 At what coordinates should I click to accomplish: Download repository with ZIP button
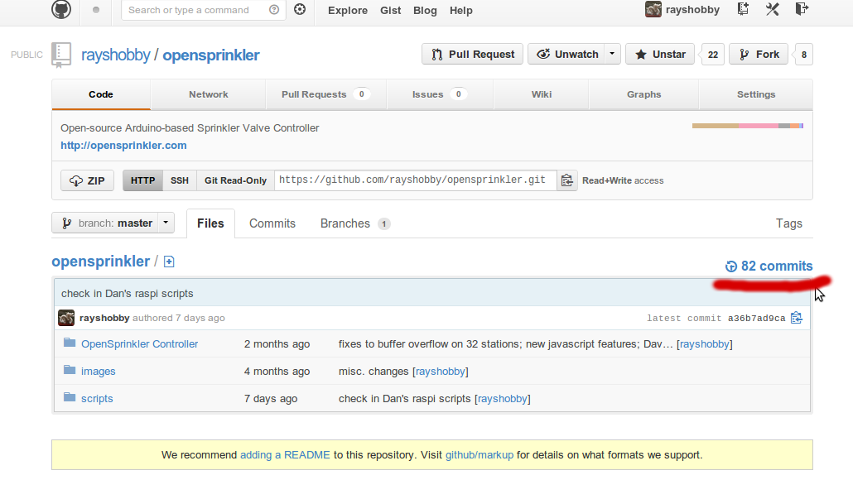click(x=87, y=180)
